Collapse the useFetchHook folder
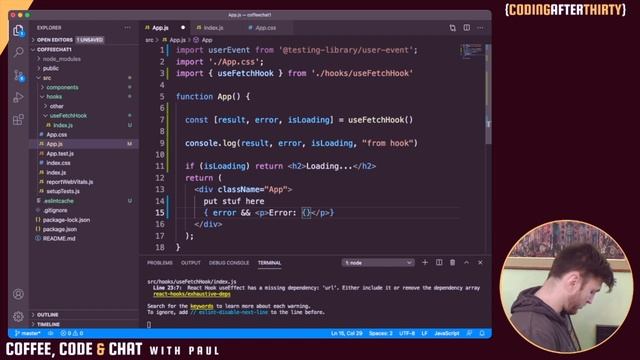 pyautogui.click(x=68, y=116)
